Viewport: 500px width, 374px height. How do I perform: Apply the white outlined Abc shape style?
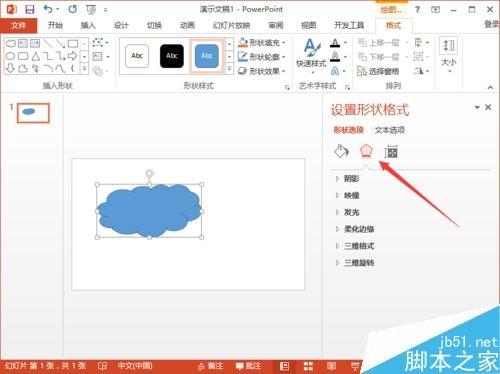tap(137, 56)
